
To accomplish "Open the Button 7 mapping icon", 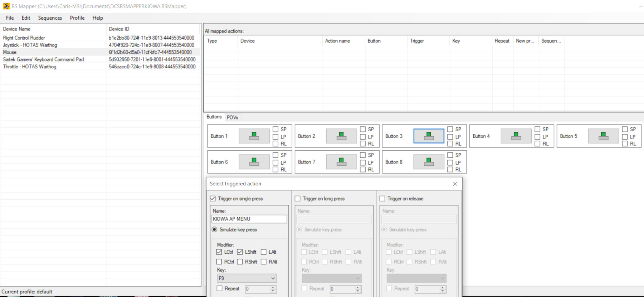I will [x=341, y=162].
